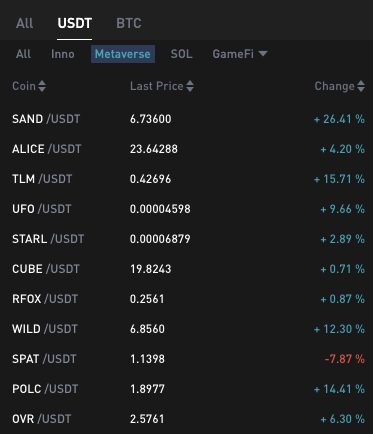Open the UFO /USDT pair
Screen dimensions: 373x434
click(x=42, y=209)
